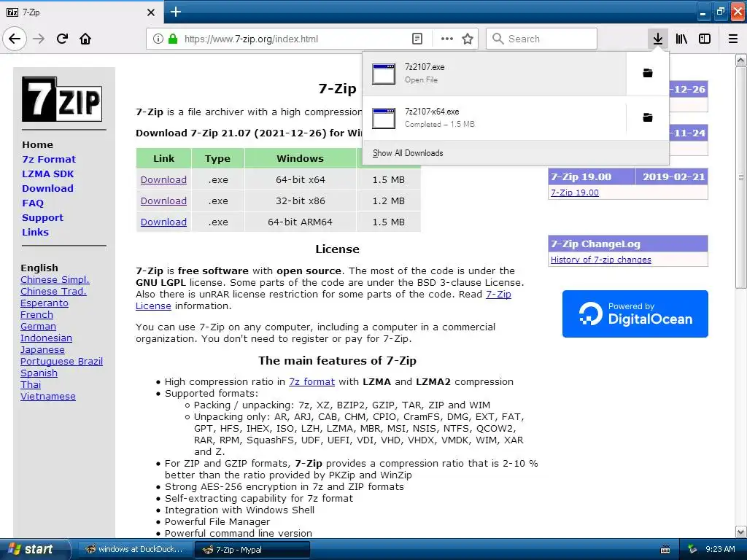Click the 9:23 AM taskbar clock
Screen dimensions: 747x560
point(720,549)
